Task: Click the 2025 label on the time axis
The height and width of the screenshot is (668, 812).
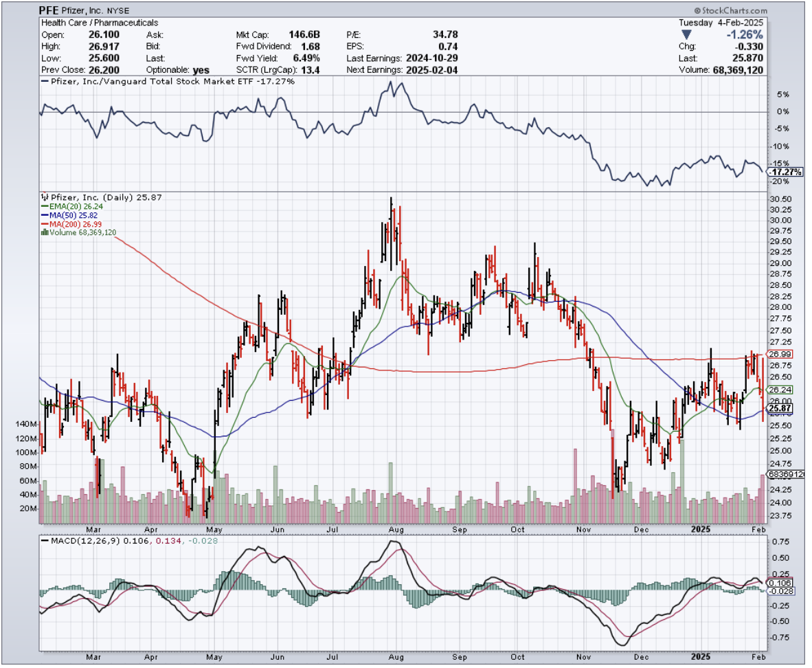Action: (700, 530)
